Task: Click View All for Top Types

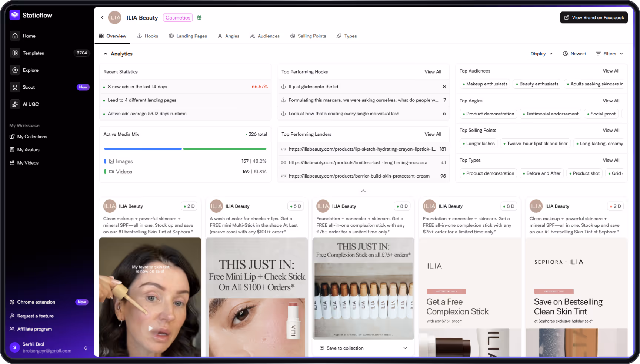Action: click(611, 160)
